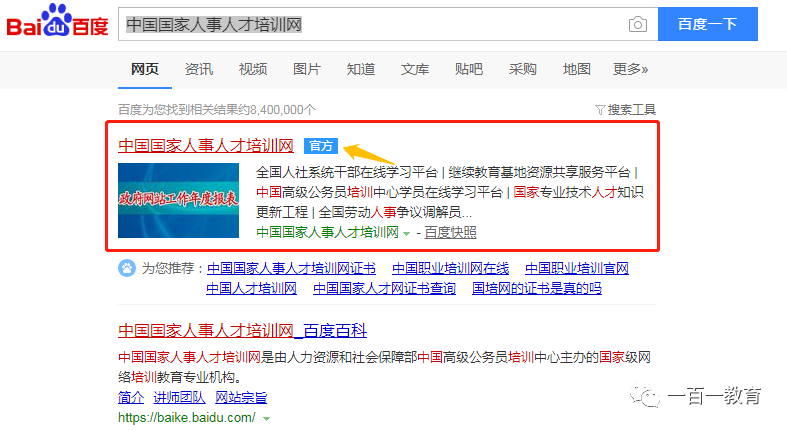Open the 网站宗旨 sublink

[x=241, y=397]
